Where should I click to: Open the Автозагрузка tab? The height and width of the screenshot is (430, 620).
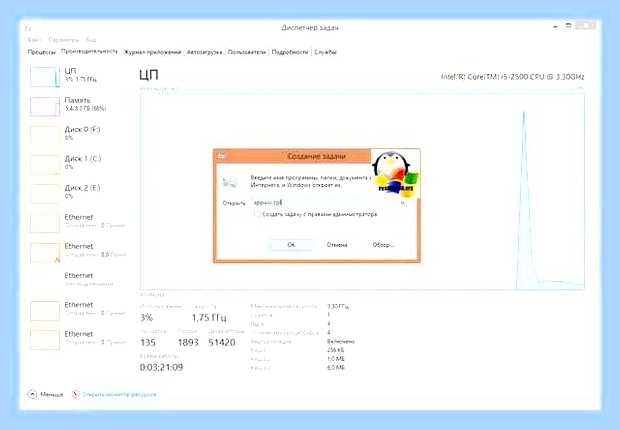pos(204,52)
